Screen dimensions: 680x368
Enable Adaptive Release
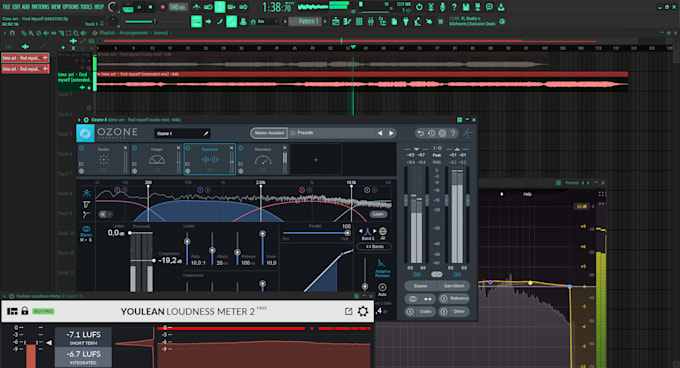click(382, 268)
